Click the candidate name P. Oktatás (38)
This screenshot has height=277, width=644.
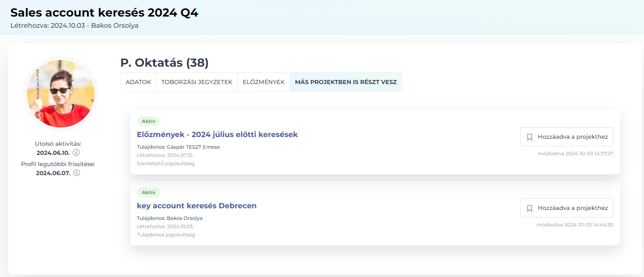[x=164, y=63]
